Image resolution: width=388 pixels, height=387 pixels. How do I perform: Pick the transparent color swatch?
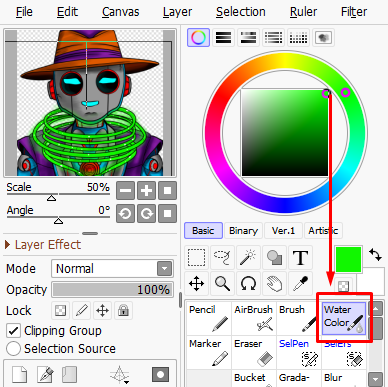point(343,286)
